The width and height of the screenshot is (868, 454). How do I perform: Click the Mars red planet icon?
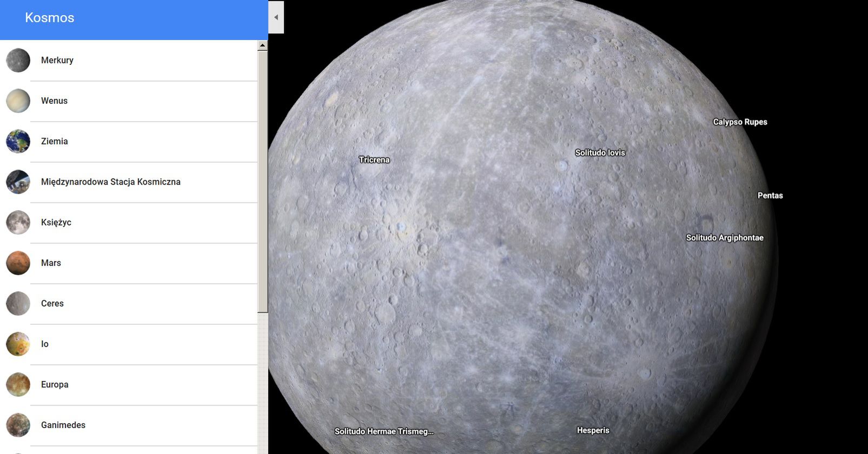[x=18, y=263]
